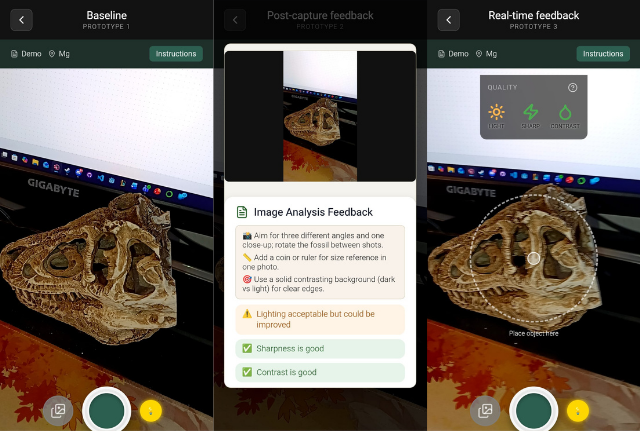Click the Quality panel help question mark
This screenshot has height=431, width=640.
tap(572, 88)
